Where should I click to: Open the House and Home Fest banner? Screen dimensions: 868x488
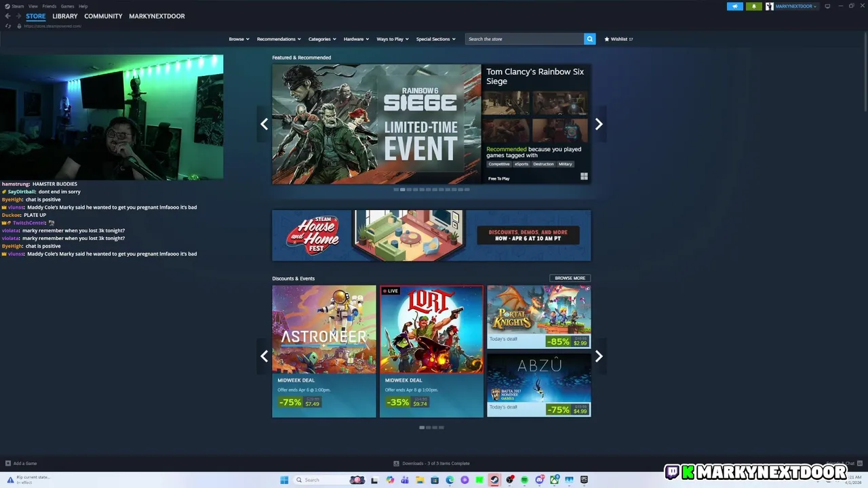pos(431,235)
